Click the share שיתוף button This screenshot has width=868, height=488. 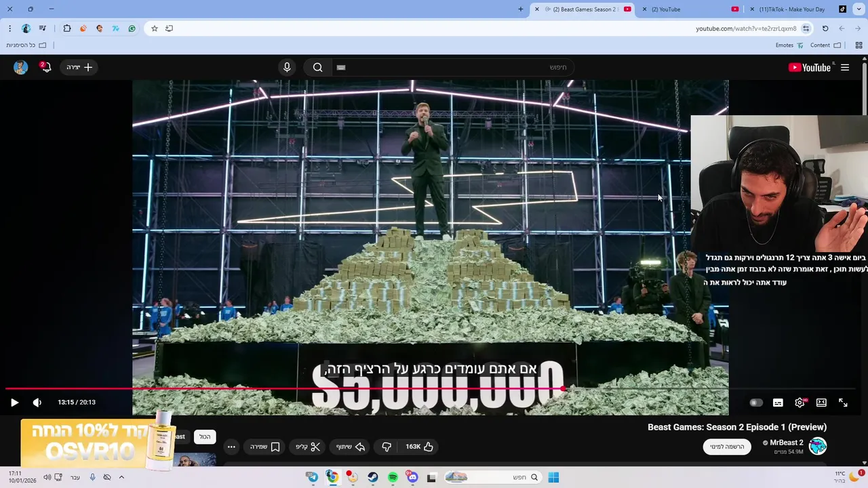351,447
